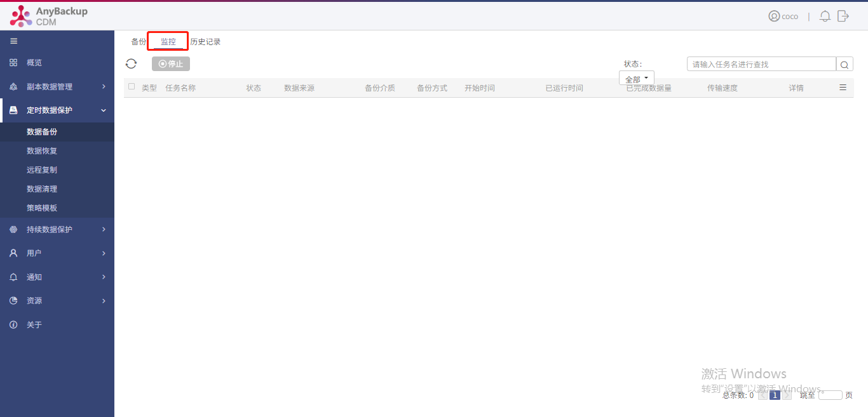Screen dimensions: 868x417
Task: Open 数据恢复 in the sidebar
Action: coord(42,151)
